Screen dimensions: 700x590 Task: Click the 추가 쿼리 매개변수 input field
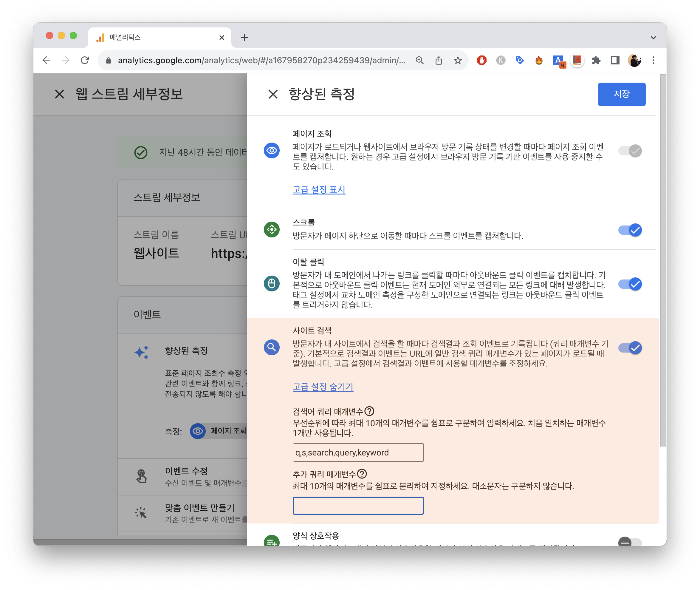point(358,505)
